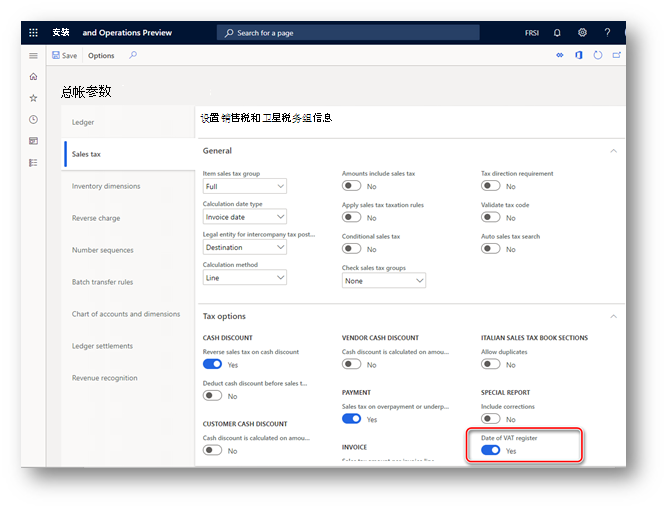Image resolution: width=668 pixels, height=510 pixels.
Task: Toggle Auto sales tax search
Action: coord(490,249)
